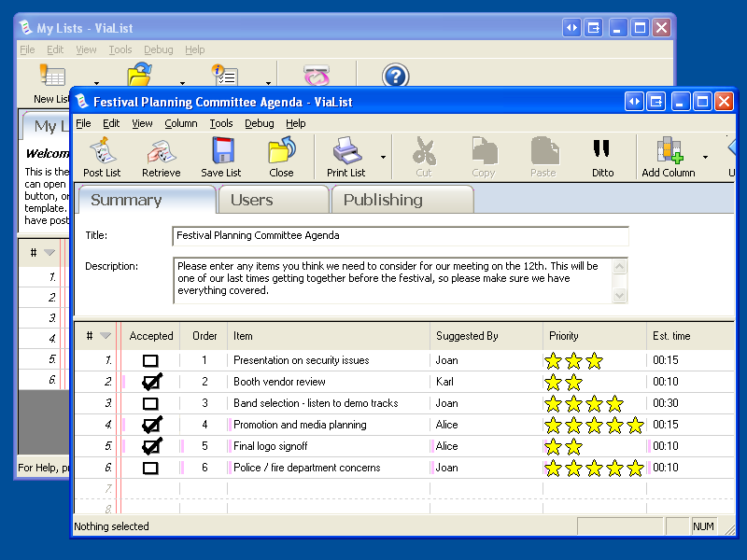
Task: Click the Description scrollbar down arrow
Action: (619, 295)
